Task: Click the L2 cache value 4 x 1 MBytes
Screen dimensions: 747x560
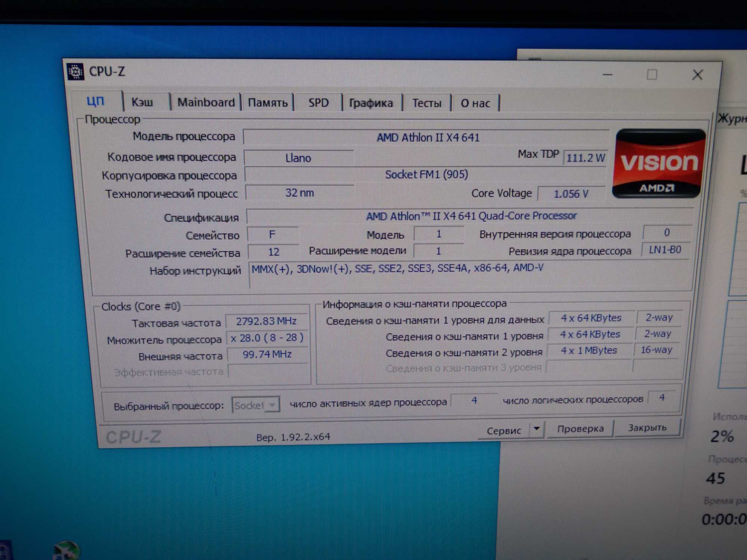Action: click(x=589, y=351)
